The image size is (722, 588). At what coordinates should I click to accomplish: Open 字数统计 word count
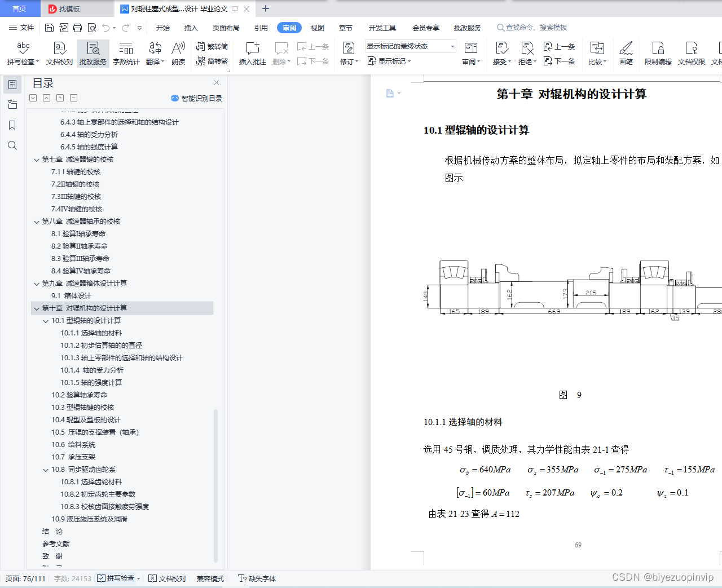pyautogui.click(x=126, y=54)
